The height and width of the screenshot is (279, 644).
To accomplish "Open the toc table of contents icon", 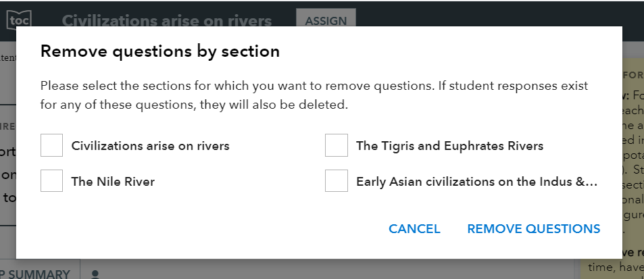I will tap(19, 20).
